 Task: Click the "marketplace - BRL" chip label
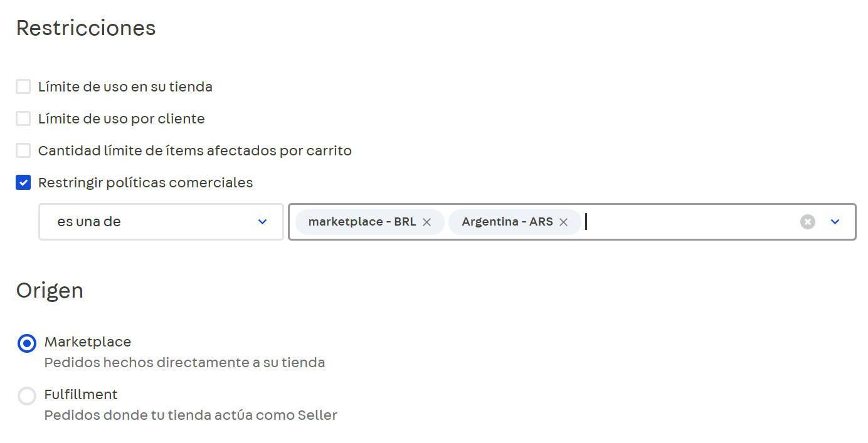[x=364, y=221]
